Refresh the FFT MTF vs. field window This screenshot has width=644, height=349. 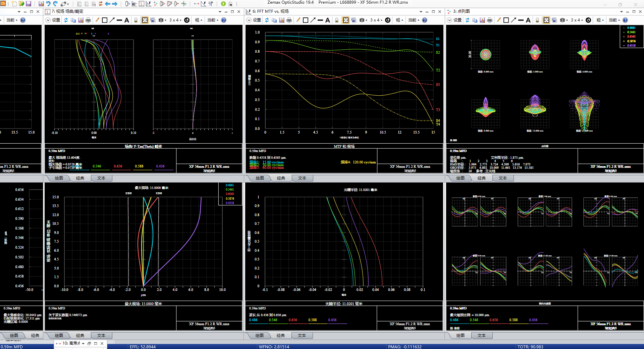coord(267,20)
